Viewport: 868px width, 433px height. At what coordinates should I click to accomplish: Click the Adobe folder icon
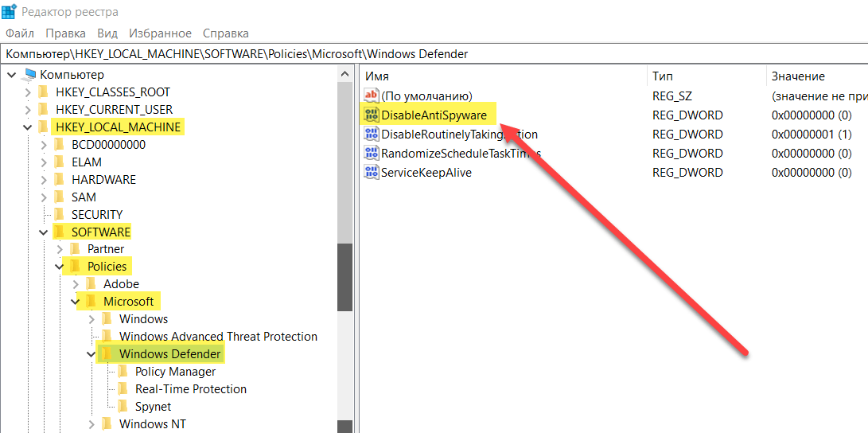[x=91, y=284]
